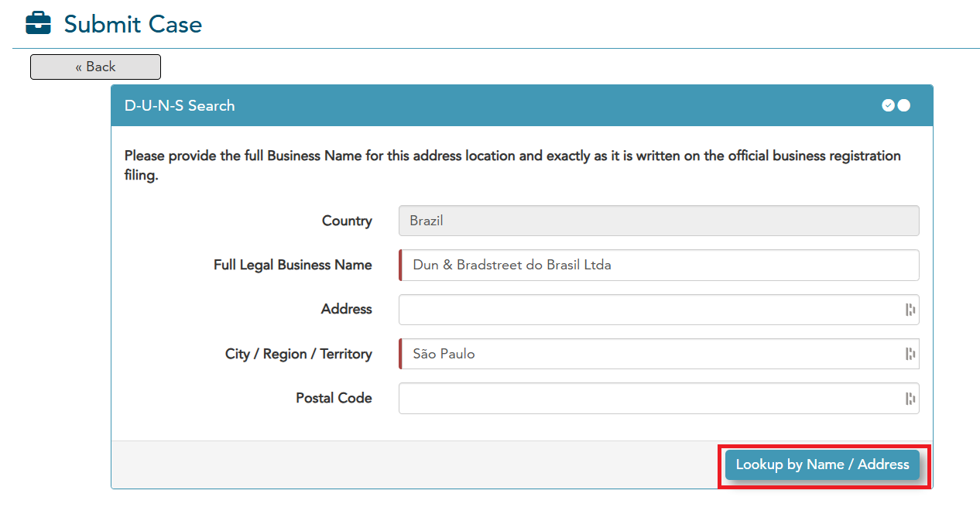Click the Full Legal Business Name label

[x=293, y=265]
